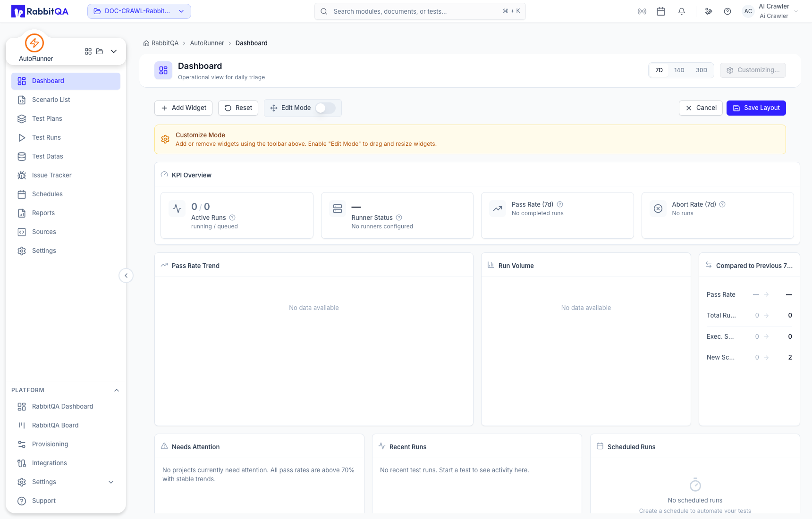Switch to module grid view icon
Viewport: 812px width, 519px height.
click(x=88, y=51)
